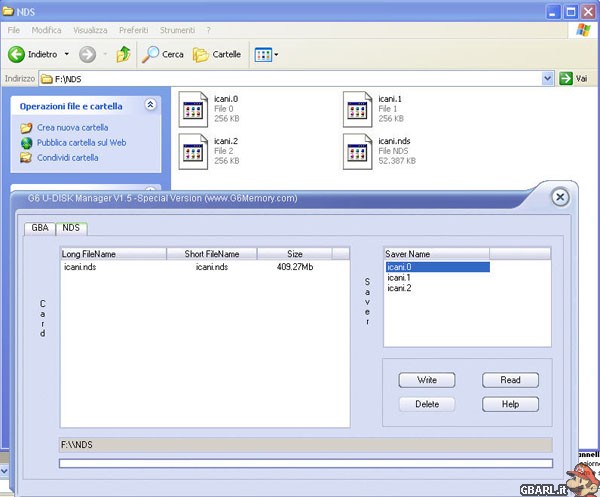Image resolution: width=600 pixels, height=497 pixels.
Task: Click the Saver Name column header
Action: pos(437,254)
